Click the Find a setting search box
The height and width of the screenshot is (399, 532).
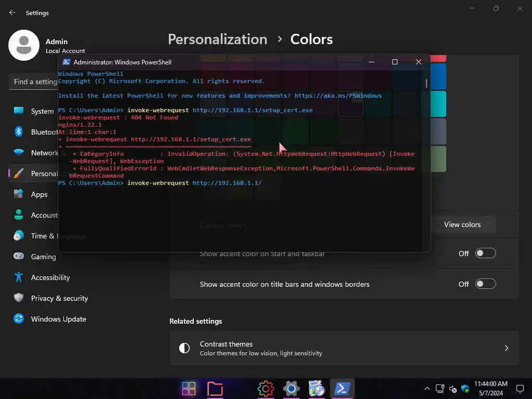coord(34,82)
